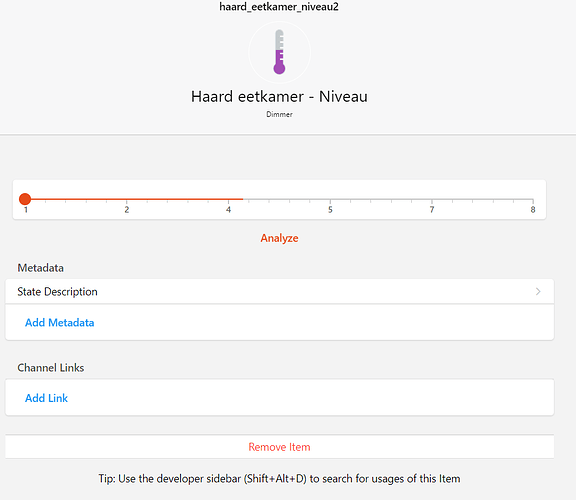Image resolution: width=576 pixels, height=500 pixels.
Task: Click the Channel Links section heading
Action: (51, 368)
